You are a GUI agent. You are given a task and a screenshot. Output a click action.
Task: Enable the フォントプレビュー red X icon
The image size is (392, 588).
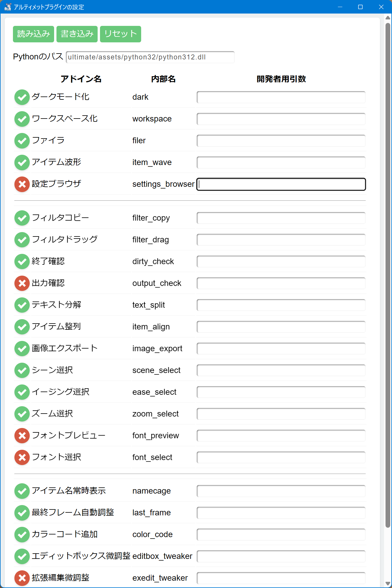[22, 436]
